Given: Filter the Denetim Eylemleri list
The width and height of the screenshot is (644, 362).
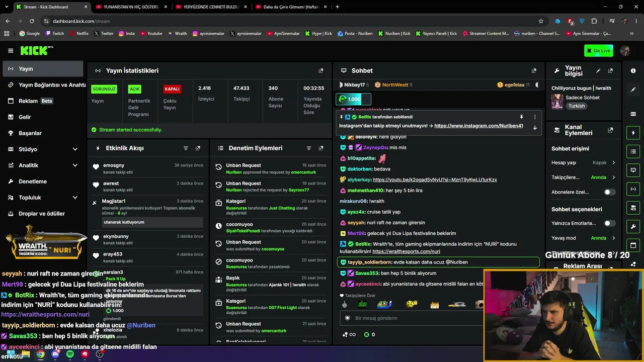Looking at the screenshot, I should 309,148.
